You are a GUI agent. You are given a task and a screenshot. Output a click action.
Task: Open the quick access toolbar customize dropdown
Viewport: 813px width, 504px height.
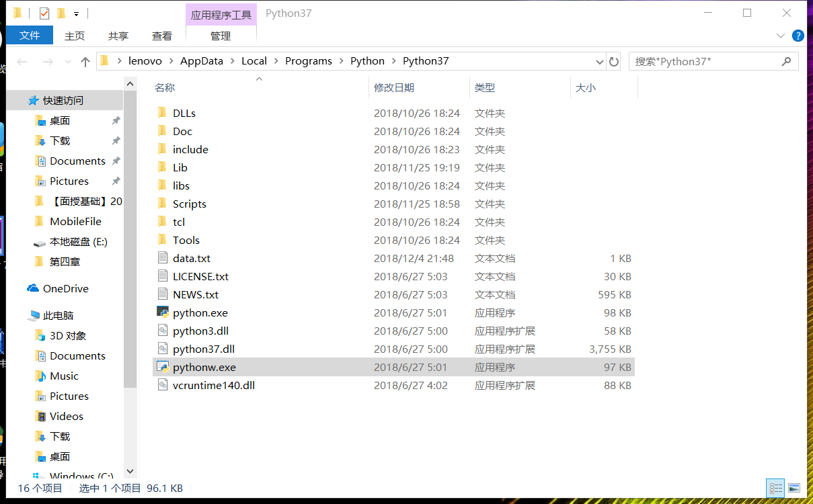click(x=77, y=13)
